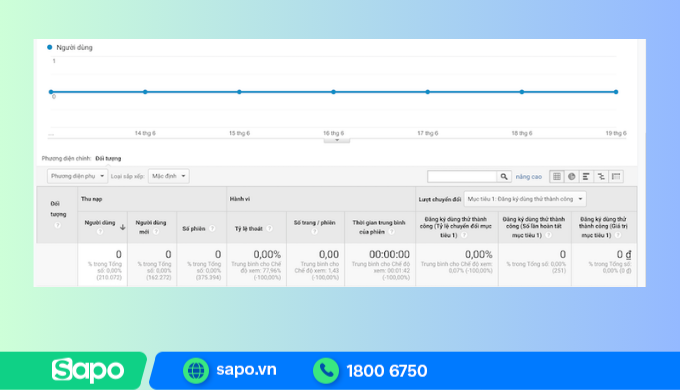The width and height of the screenshot is (680, 390).
Task: Click the Sapo logo in the footer banner
Action: (88, 371)
